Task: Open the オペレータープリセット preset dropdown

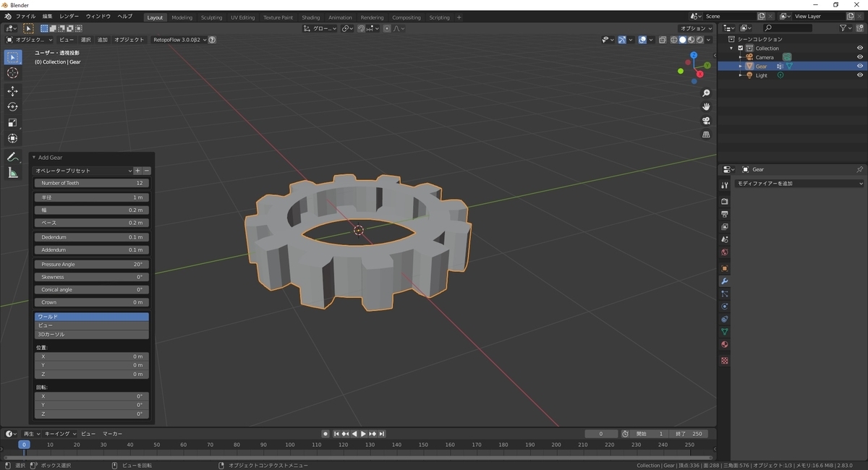Action: [83, 171]
